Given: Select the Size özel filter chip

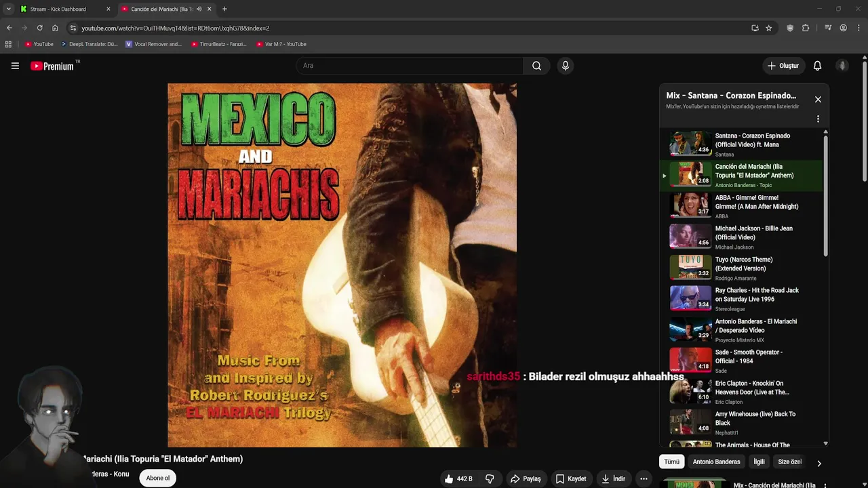Looking at the screenshot, I should coord(789,462).
